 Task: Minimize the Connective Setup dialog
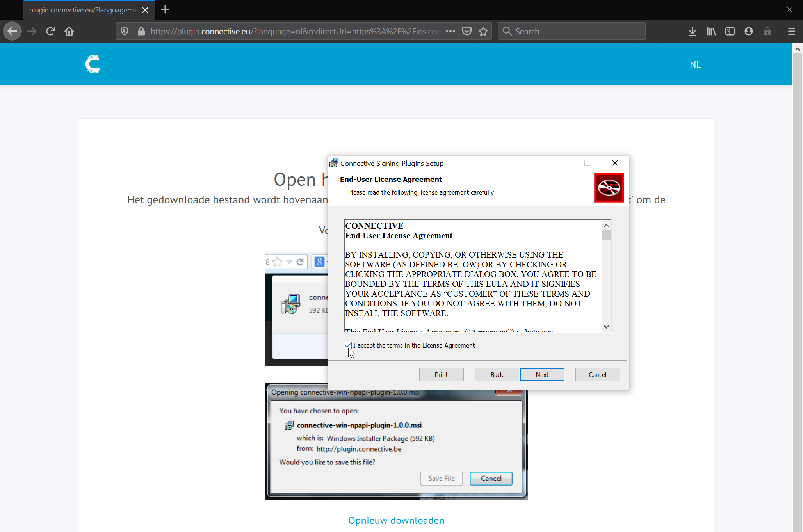(560, 163)
